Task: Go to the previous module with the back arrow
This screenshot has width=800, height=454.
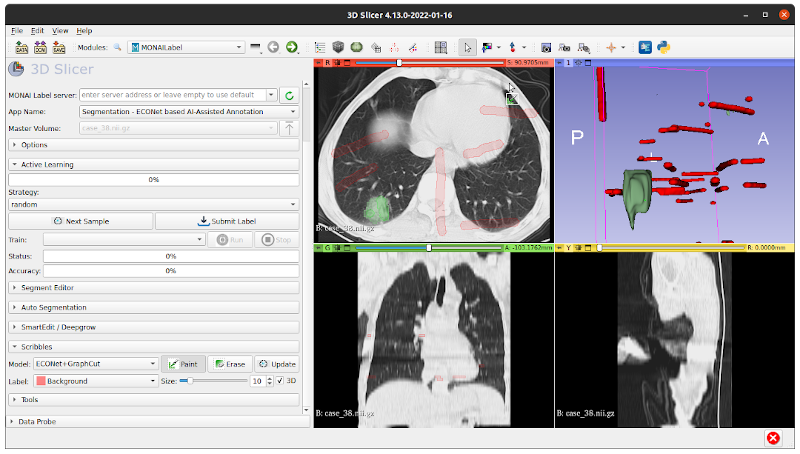Action: tap(273, 47)
